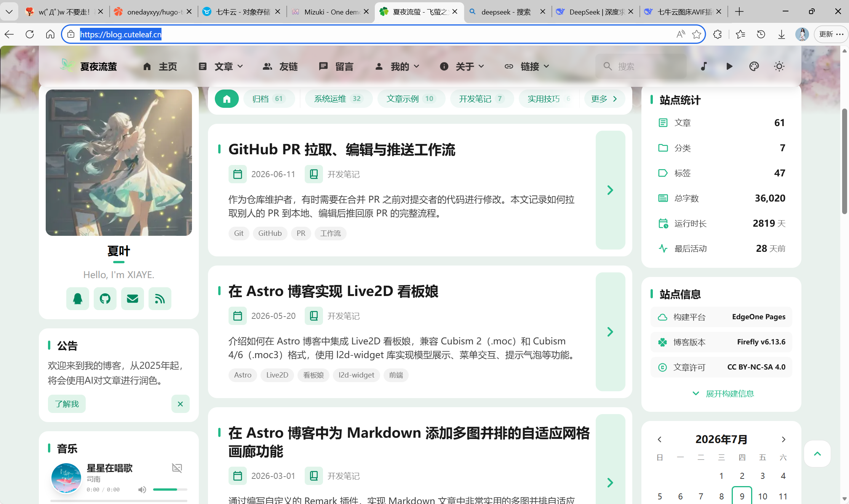Switch to the Mizuki browser tab
The image size is (849, 504).
(331, 12)
